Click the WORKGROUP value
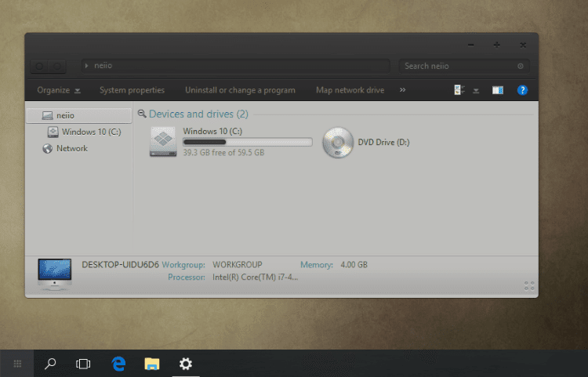This screenshot has width=588, height=377. 238,265
